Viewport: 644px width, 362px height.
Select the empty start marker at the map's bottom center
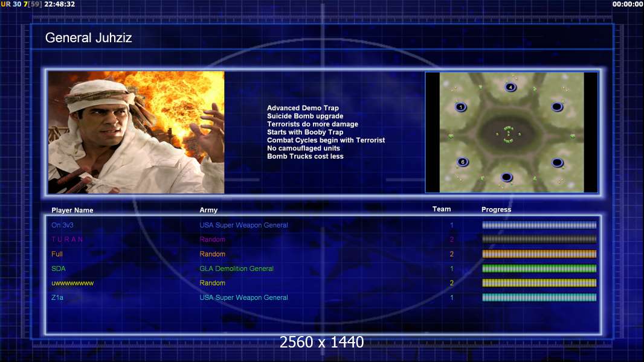(x=506, y=177)
